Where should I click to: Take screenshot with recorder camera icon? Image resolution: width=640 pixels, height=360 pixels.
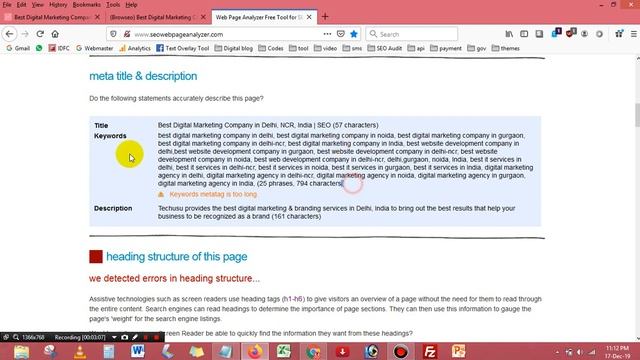pyautogui.click(x=124, y=337)
